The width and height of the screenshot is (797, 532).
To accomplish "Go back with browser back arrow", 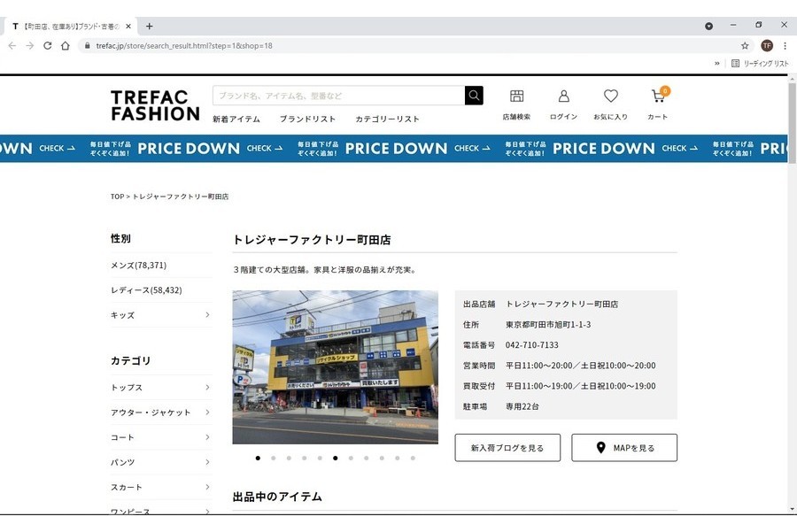I will 12,46.
